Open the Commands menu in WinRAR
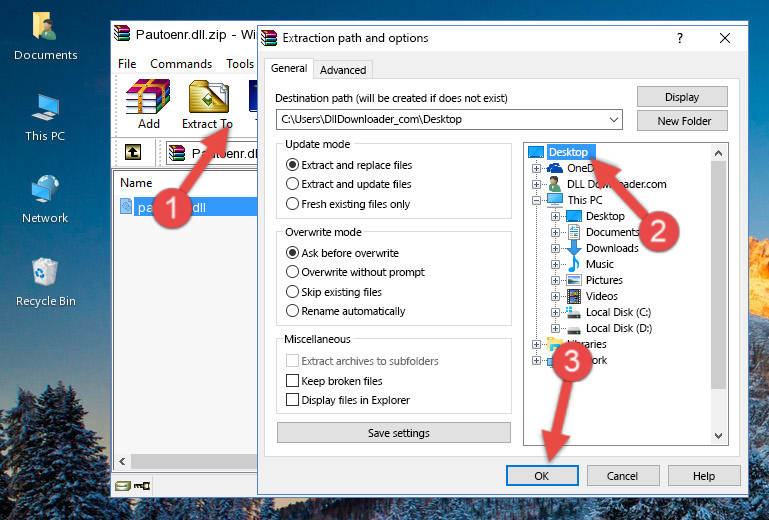 click(x=181, y=64)
